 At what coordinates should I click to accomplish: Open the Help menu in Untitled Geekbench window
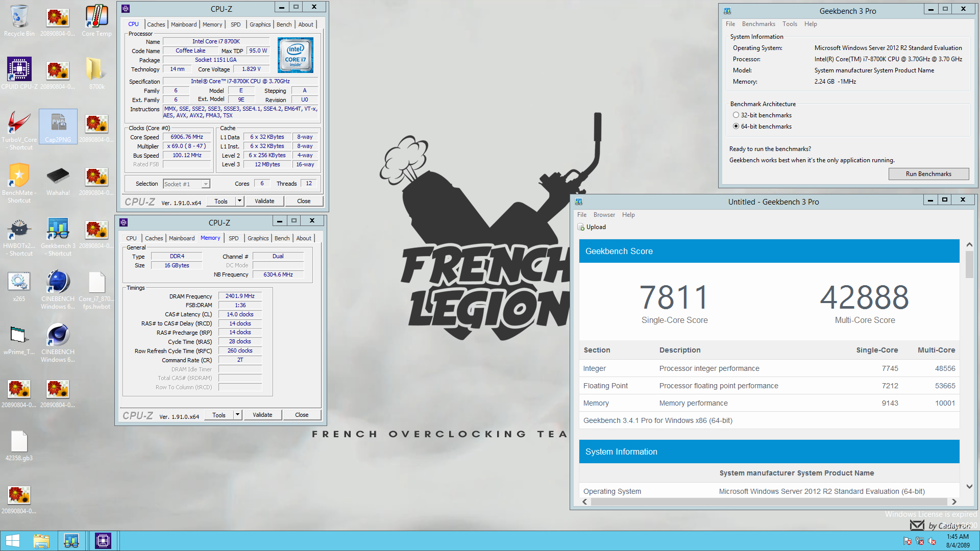(x=628, y=215)
